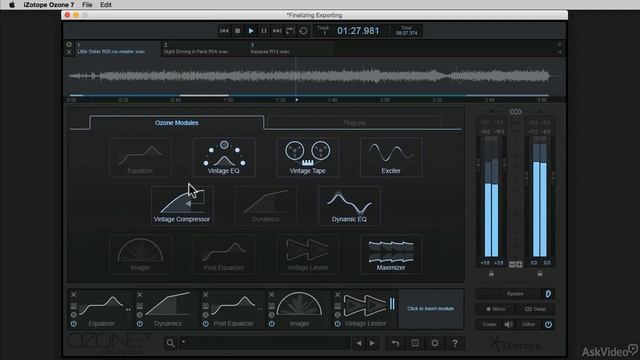Skip to the next track
This screenshot has width=640, height=360.
coord(277,31)
